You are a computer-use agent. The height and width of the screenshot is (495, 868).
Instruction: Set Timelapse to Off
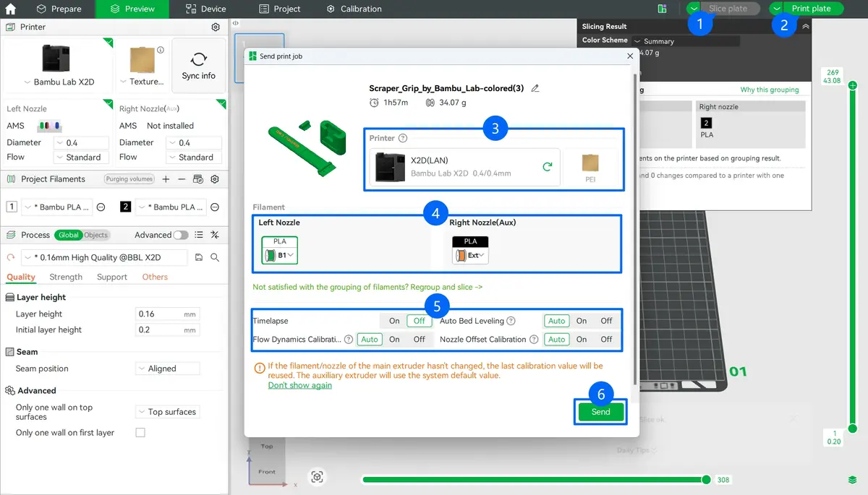419,321
